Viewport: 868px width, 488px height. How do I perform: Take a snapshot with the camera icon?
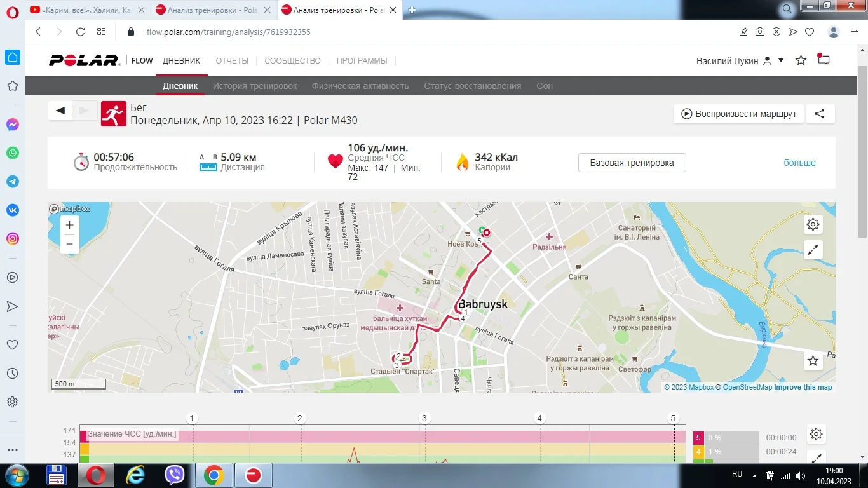click(x=760, y=32)
